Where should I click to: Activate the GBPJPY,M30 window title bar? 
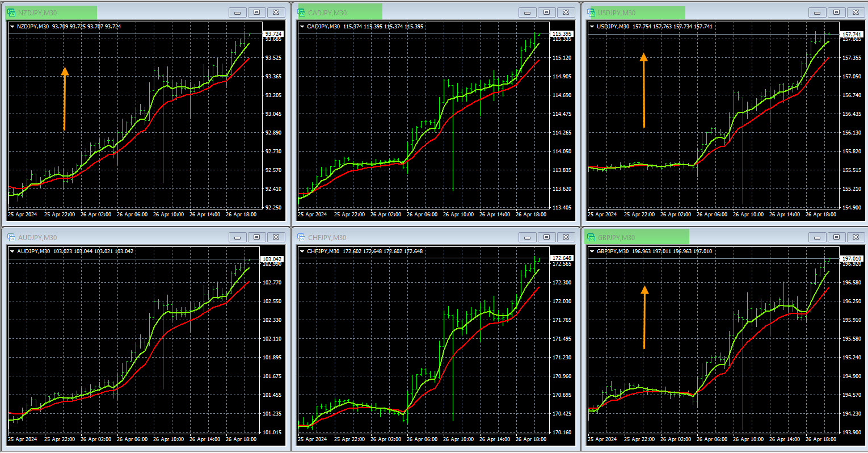[x=709, y=237]
